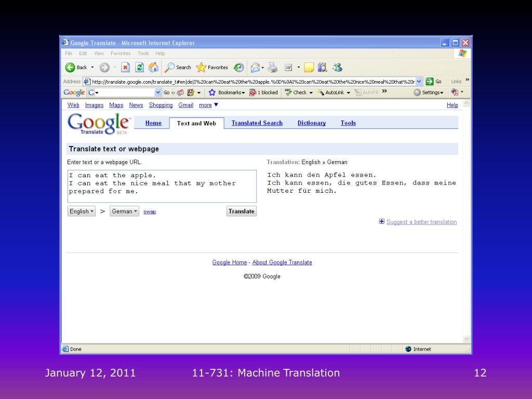The image size is (532, 399).
Task: Open the Edit menu
Action: pos(83,54)
